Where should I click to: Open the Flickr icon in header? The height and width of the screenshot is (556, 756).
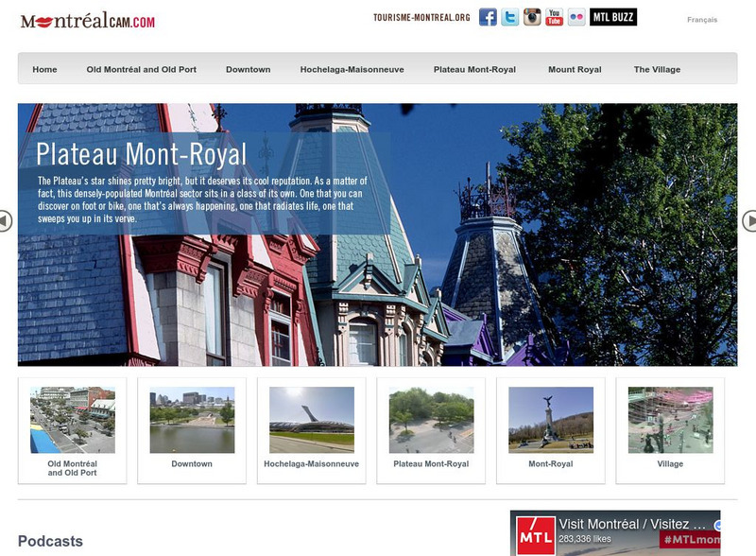(576, 17)
